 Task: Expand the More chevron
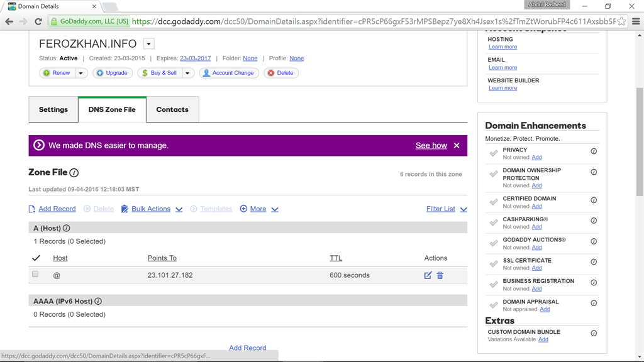pyautogui.click(x=275, y=209)
